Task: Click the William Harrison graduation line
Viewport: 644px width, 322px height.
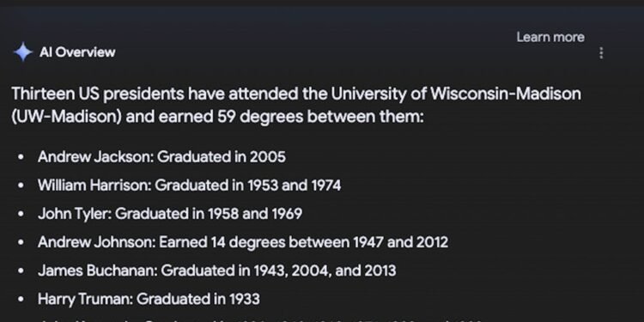Action: (x=190, y=185)
